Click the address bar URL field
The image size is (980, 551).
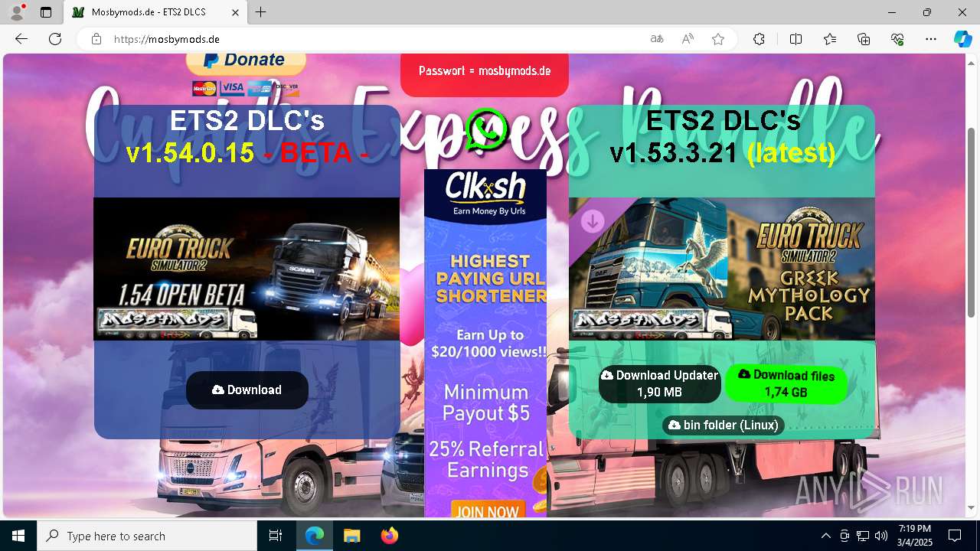tap(375, 39)
